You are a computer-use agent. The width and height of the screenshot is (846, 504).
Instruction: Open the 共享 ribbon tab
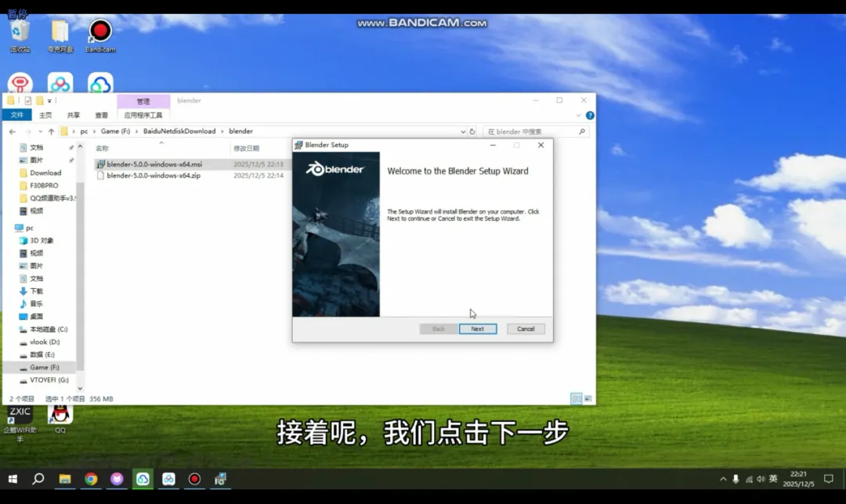(x=74, y=115)
